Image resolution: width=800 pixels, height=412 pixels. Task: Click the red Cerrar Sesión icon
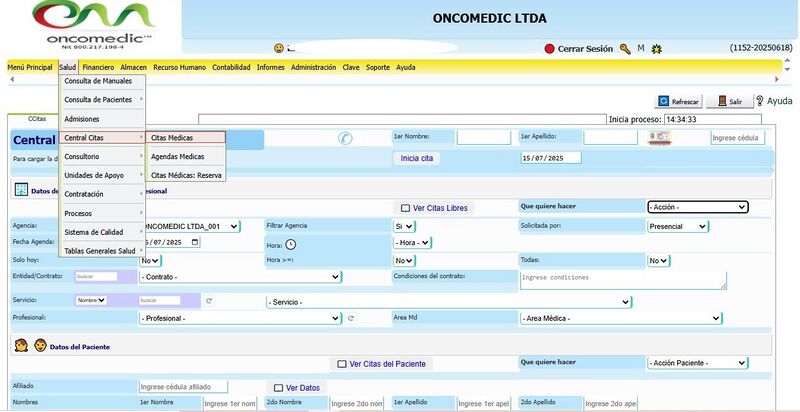[x=549, y=48]
